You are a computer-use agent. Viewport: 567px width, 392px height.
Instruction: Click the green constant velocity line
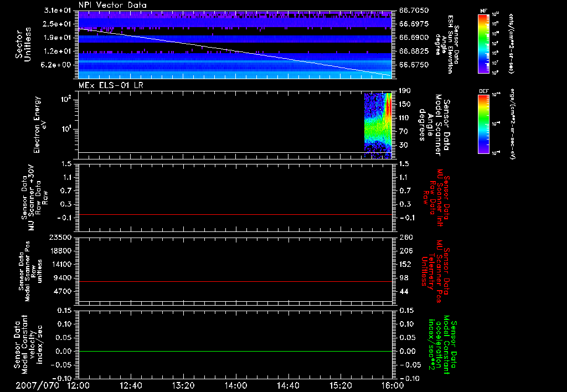(x=235, y=352)
